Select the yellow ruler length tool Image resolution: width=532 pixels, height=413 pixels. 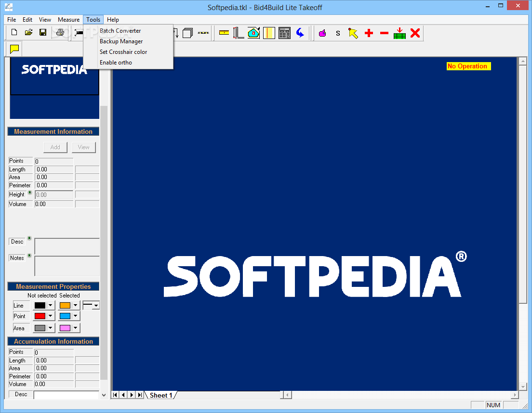224,33
